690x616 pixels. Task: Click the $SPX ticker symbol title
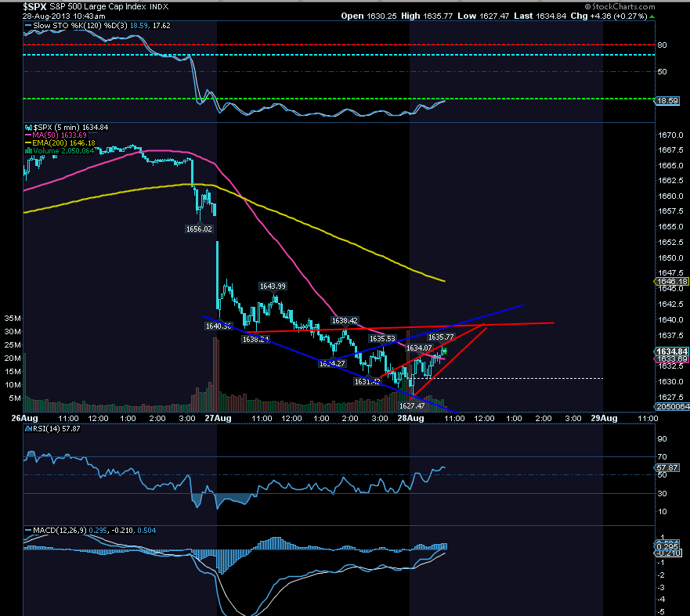(34, 6)
